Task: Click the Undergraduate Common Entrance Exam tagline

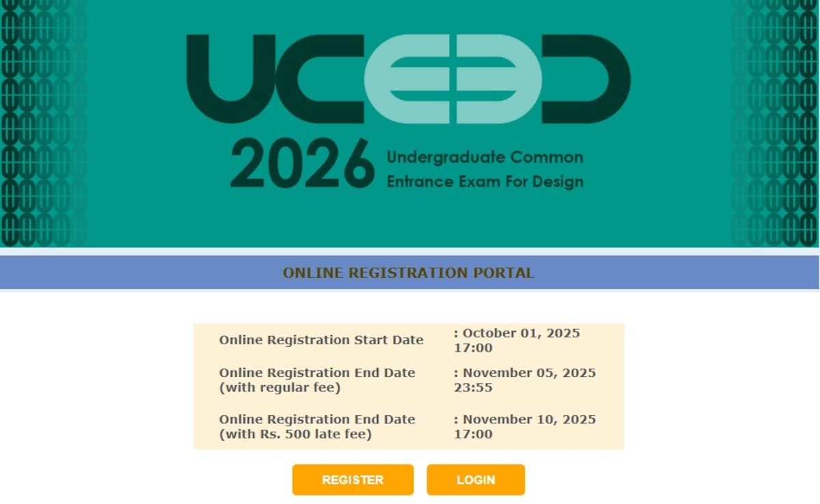Action: [x=485, y=169]
